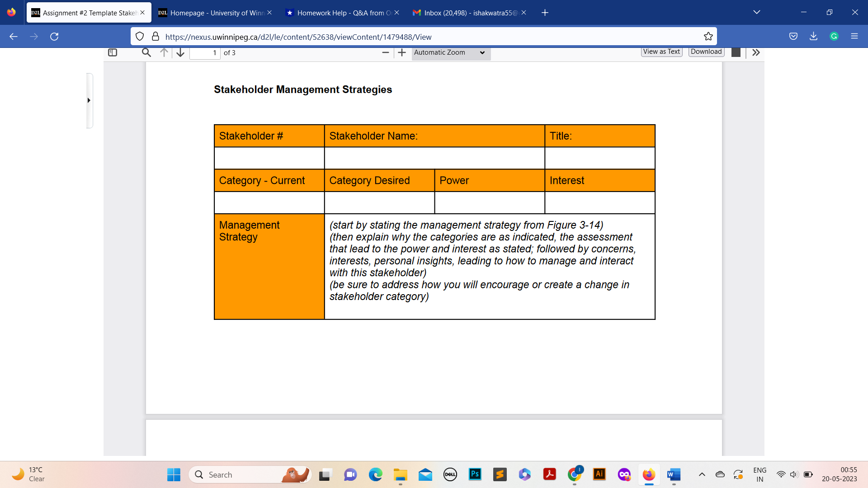Reload the current page

coord(54,37)
